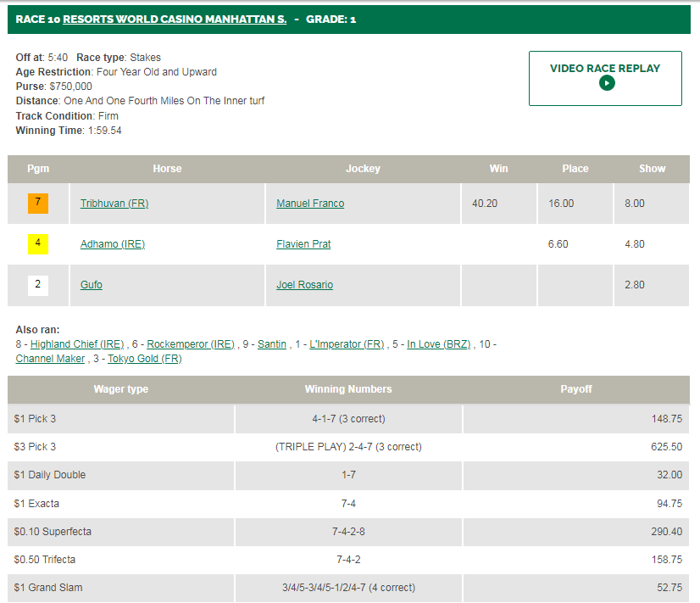
Task: Open Santin horse link
Action: pyautogui.click(x=272, y=344)
